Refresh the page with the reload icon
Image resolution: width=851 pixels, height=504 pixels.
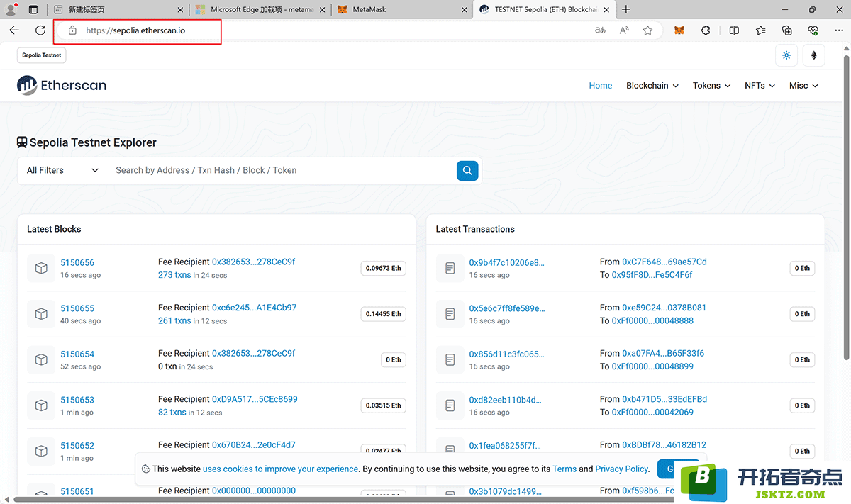point(40,30)
